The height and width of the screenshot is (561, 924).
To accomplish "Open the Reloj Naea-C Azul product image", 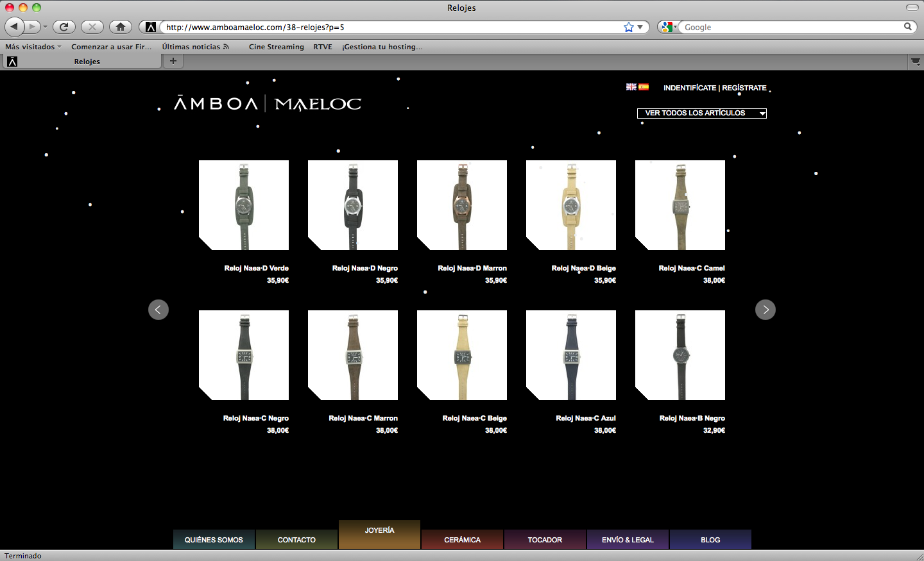I will [x=571, y=355].
